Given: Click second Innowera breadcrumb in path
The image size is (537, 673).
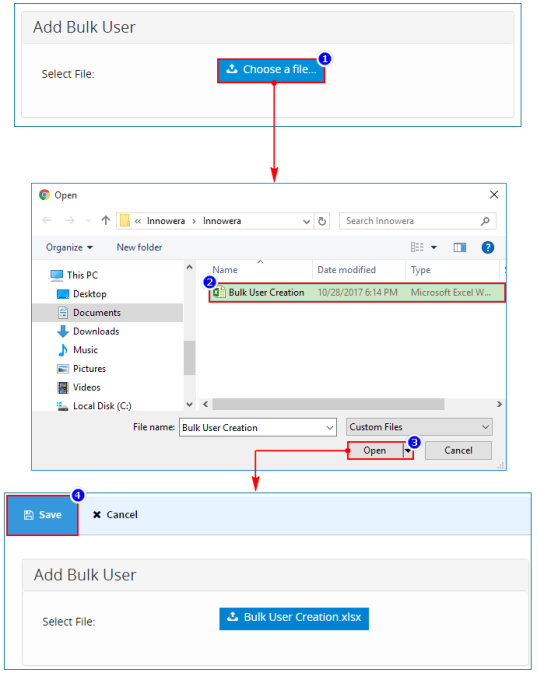Looking at the screenshot, I should [x=222, y=221].
